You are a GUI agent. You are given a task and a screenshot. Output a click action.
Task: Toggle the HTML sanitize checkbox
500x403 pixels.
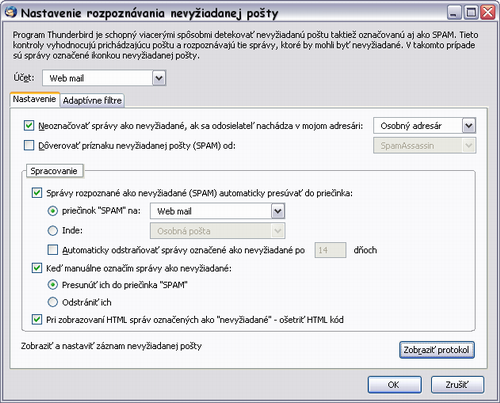(x=37, y=319)
